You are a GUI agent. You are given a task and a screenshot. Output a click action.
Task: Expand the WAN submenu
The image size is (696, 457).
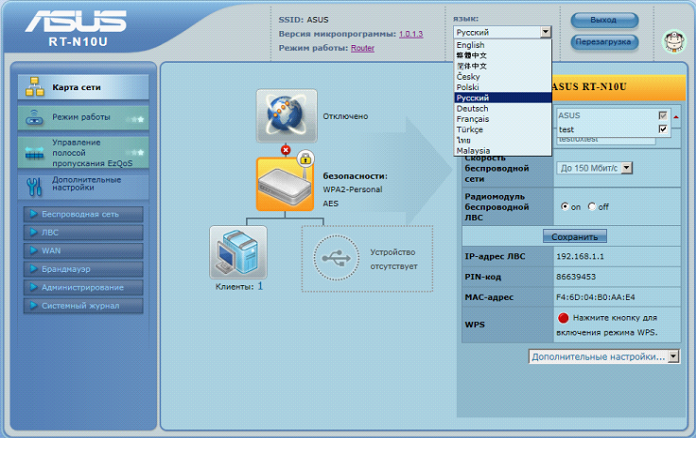tap(83, 250)
